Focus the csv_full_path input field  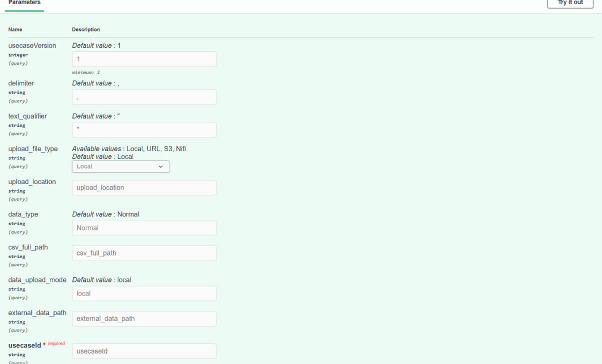[x=144, y=253]
